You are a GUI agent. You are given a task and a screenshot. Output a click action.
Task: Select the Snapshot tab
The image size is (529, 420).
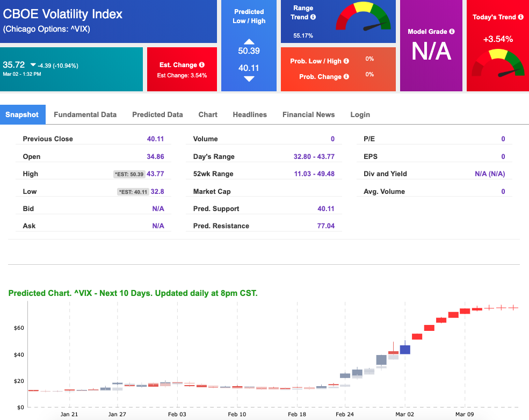pyautogui.click(x=22, y=115)
